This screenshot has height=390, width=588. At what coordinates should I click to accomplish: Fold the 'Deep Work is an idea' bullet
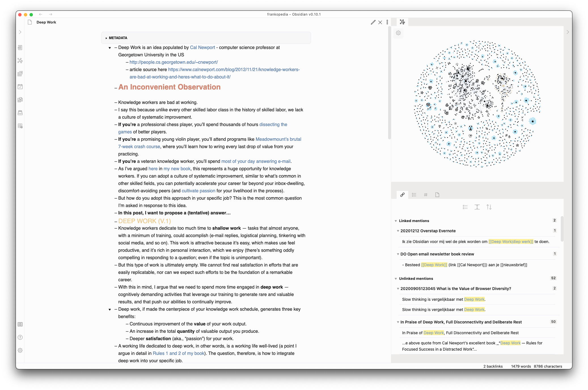tap(110, 48)
